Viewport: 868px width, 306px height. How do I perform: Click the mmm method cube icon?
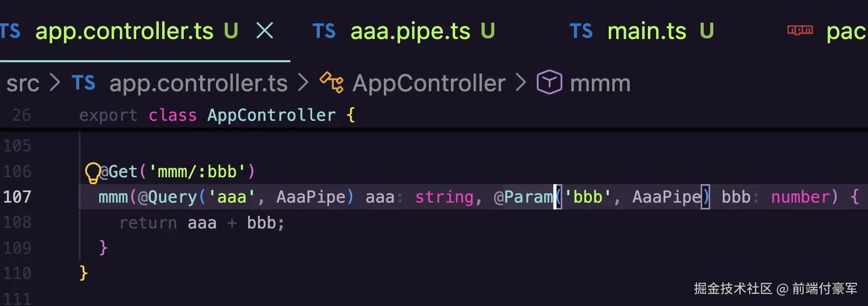pyautogui.click(x=549, y=82)
